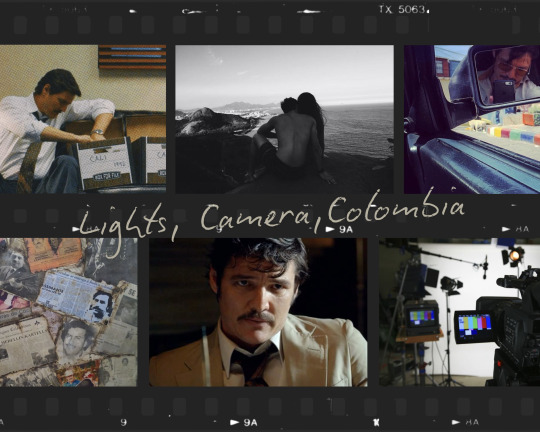Open the photo of man searching file boxes
The height and width of the screenshot is (432, 540).
coord(83,119)
